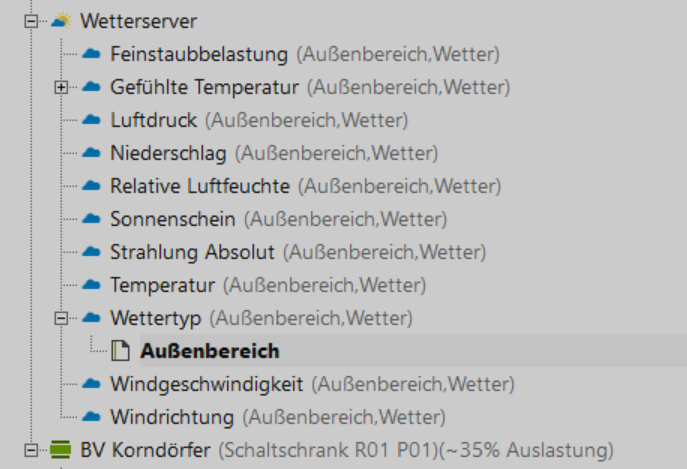Click the cloud icon beside Temperatur
Screen dimensions: 687x469
click(92, 285)
